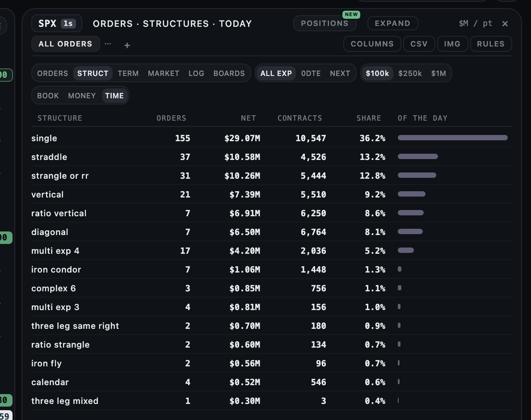Screen dimensions: 531x420
Task: Switch to the ORDERS view tab
Action: point(52,73)
